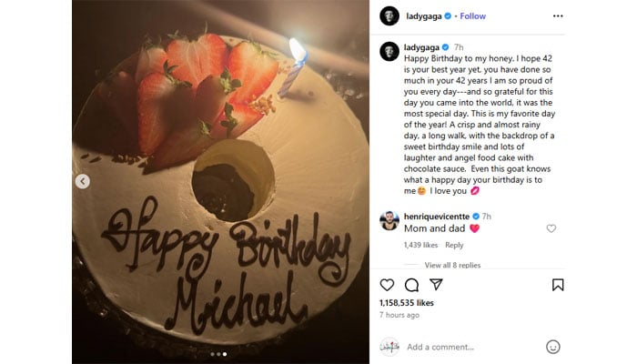This screenshot has width=637, height=364.
Task: Open the comment bubble icon
Action: coord(411,285)
